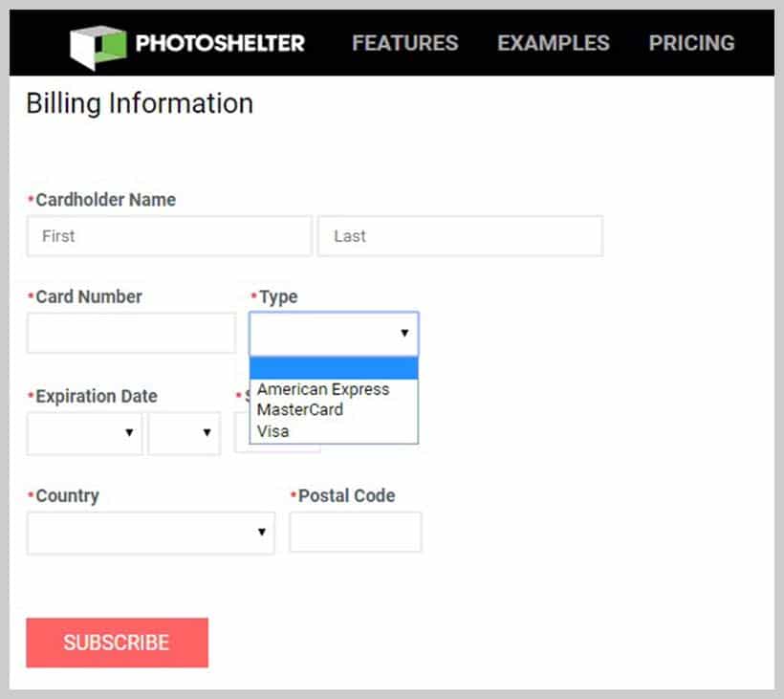
Task: Click the Last name input field
Action: click(x=460, y=235)
